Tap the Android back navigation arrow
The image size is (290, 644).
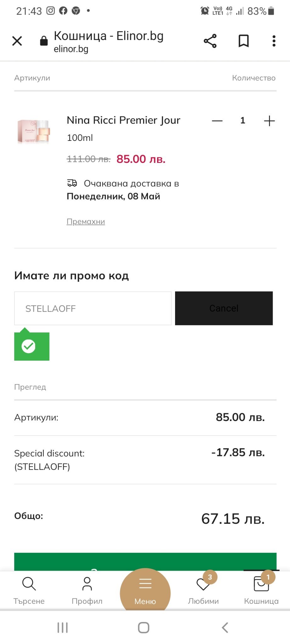tap(225, 628)
